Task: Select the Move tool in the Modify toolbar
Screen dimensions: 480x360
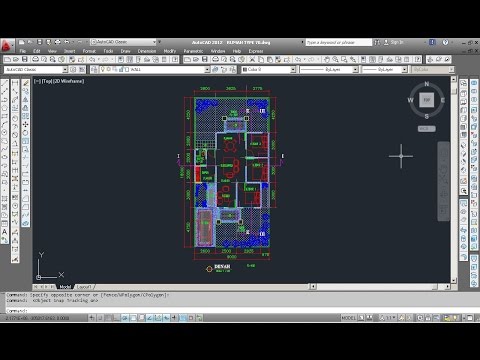Action: 26,124
